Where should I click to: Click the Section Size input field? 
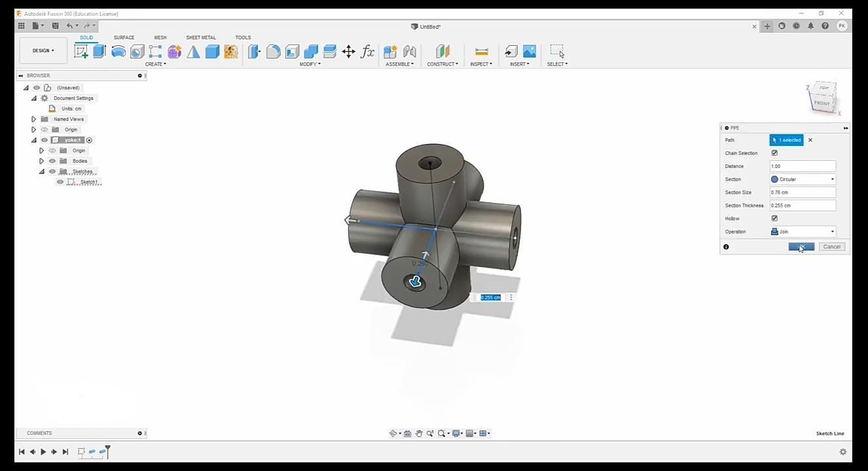[803, 192]
